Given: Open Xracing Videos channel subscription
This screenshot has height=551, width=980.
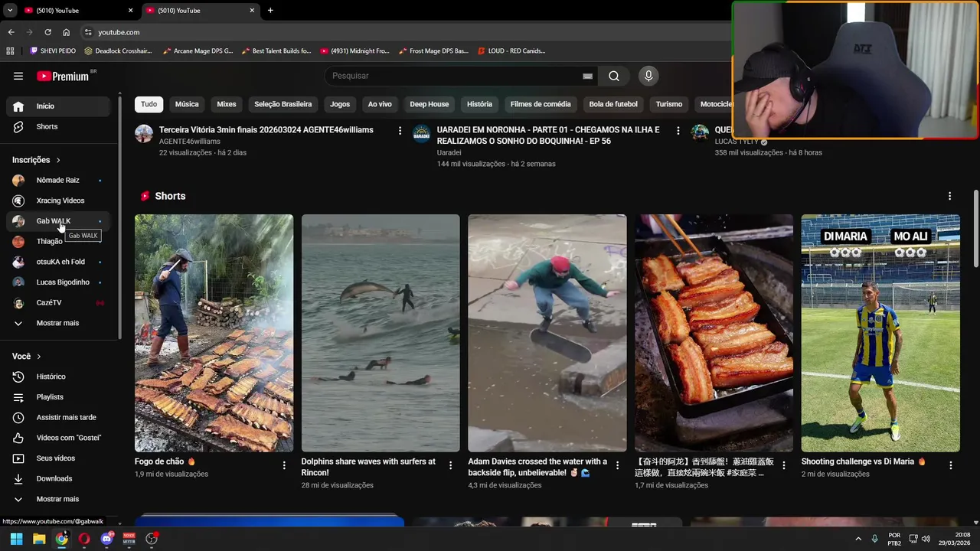Looking at the screenshot, I should point(58,201).
